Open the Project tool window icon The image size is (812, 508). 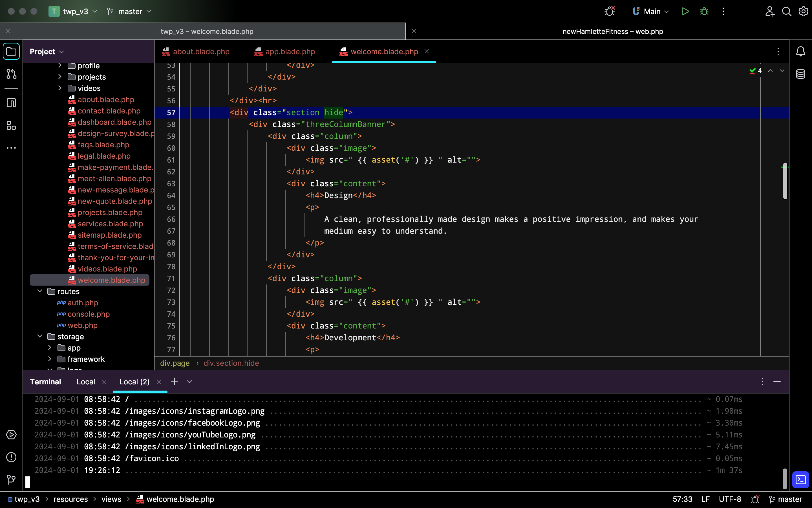pyautogui.click(x=11, y=51)
